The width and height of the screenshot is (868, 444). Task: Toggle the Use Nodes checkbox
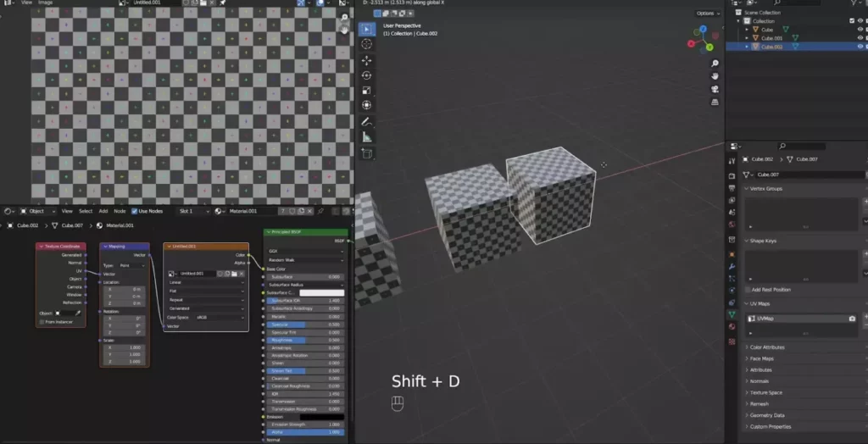pyautogui.click(x=134, y=211)
